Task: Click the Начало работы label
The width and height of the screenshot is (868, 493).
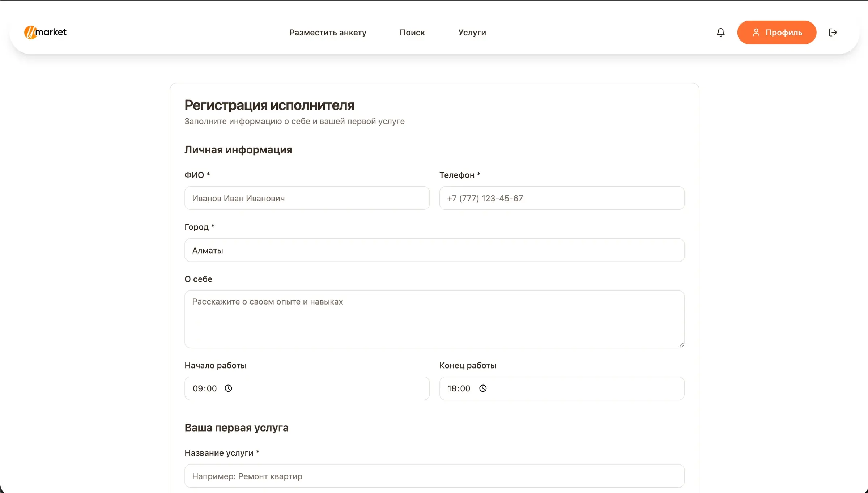Action: (216, 366)
